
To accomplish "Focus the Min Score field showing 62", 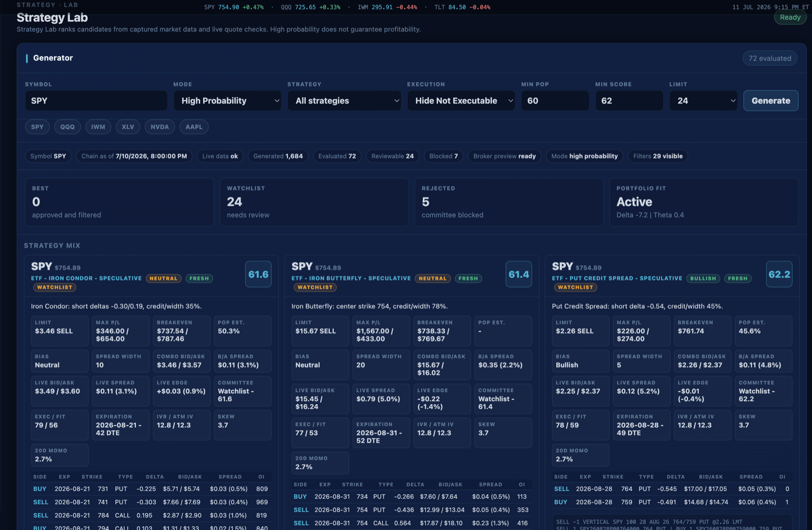I will click(629, 101).
